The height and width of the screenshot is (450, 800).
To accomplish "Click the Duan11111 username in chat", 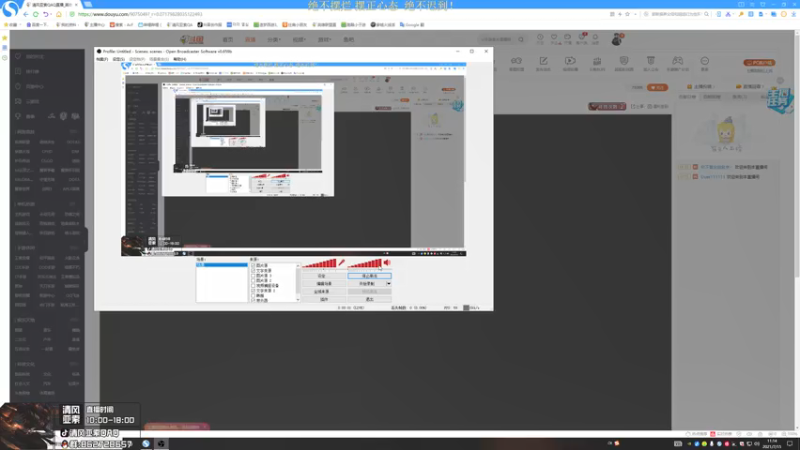I will coord(712,177).
